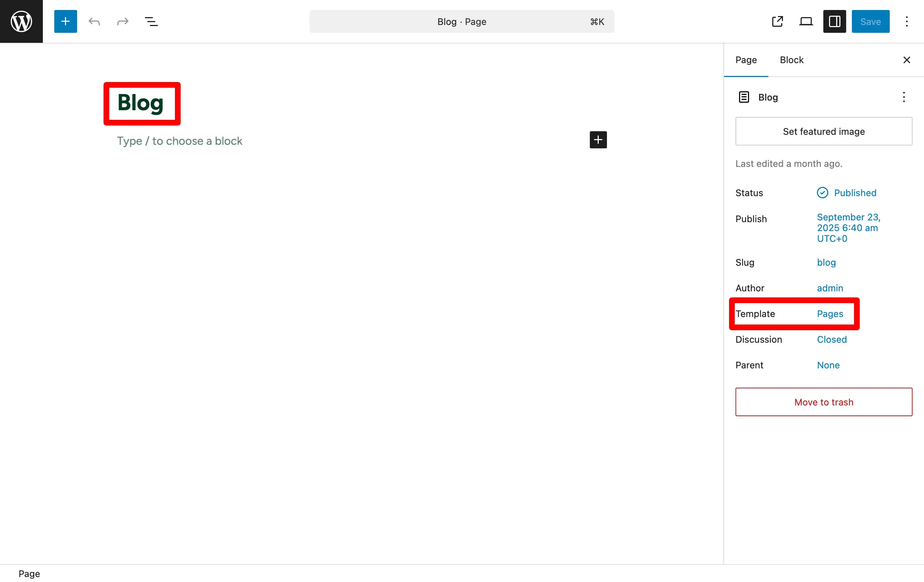Open the top-right Options three-dot menu
The width and height of the screenshot is (924, 582).
click(907, 21)
